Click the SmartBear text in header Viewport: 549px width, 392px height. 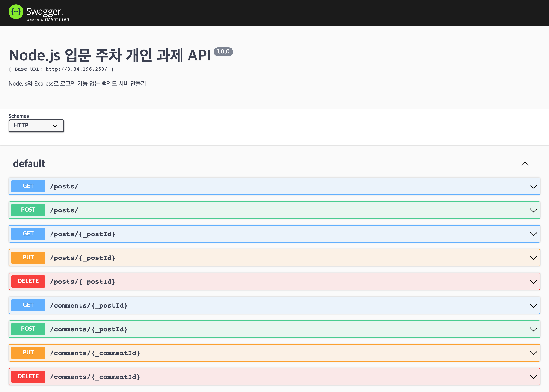click(x=57, y=20)
